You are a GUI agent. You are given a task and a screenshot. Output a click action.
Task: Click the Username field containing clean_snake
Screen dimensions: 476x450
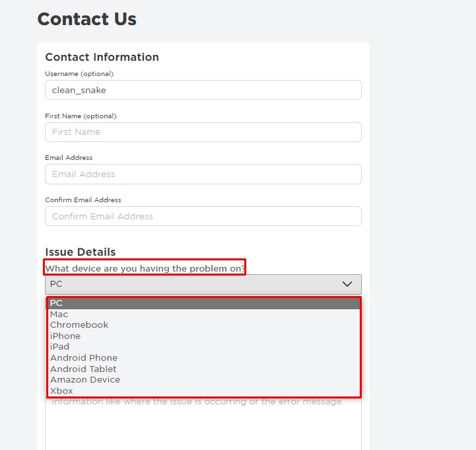203,90
